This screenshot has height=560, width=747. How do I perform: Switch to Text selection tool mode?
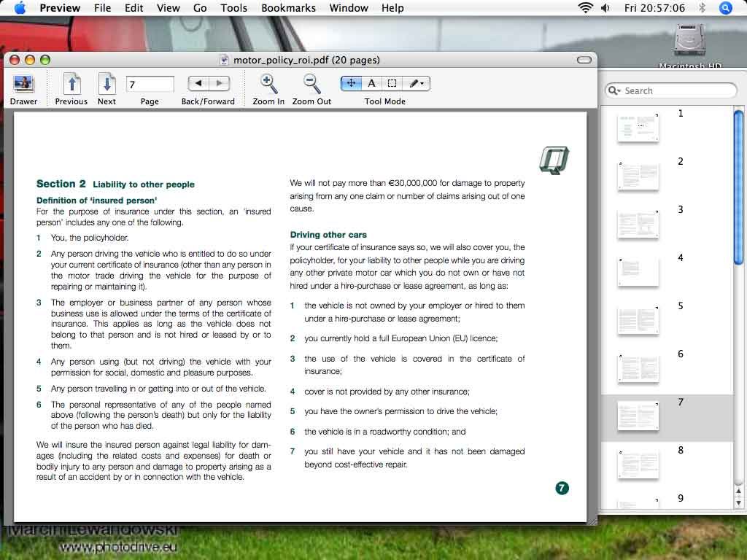pyautogui.click(x=371, y=83)
